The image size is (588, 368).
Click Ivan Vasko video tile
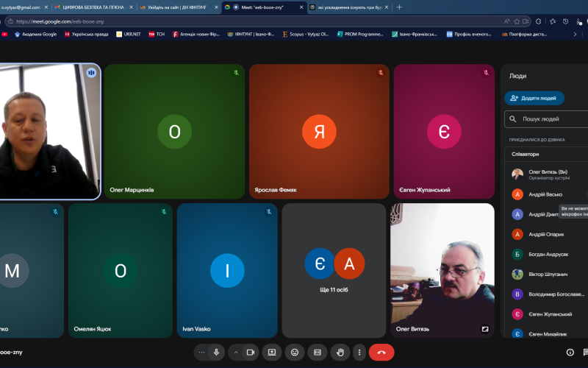227,270
